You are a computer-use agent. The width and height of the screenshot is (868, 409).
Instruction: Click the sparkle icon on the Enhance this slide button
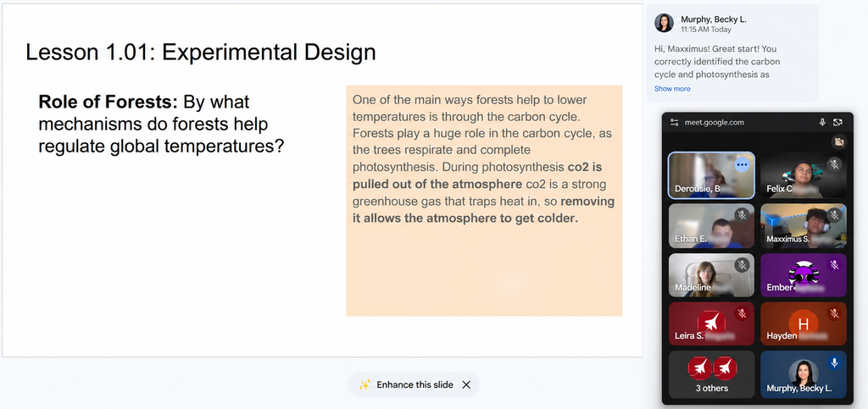364,384
